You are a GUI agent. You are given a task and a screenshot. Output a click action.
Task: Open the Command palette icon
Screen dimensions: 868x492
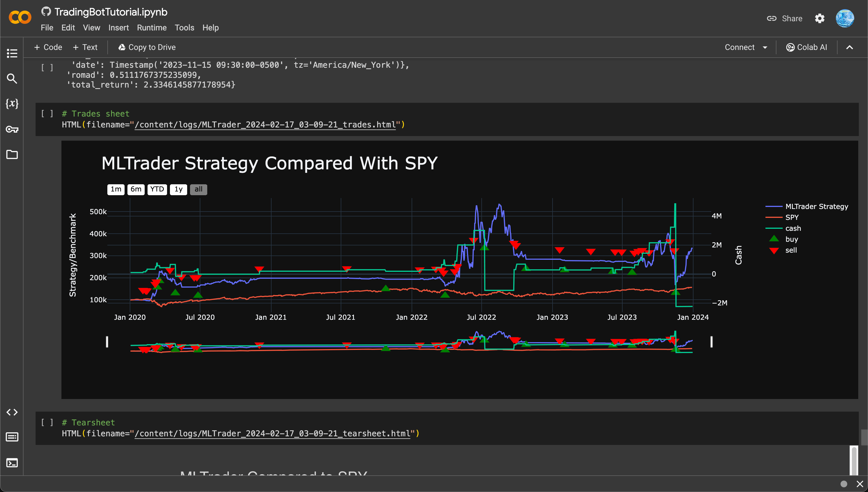click(12, 437)
